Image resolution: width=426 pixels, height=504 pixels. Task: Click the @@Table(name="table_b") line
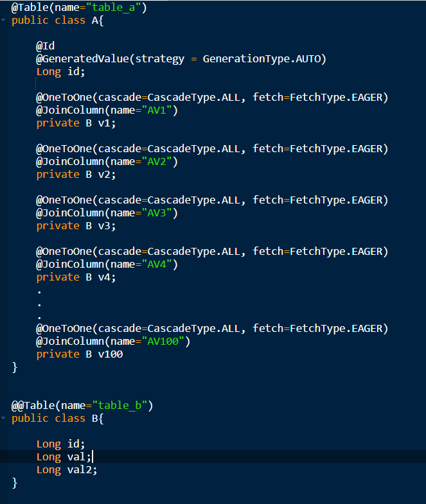click(x=82, y=406)
